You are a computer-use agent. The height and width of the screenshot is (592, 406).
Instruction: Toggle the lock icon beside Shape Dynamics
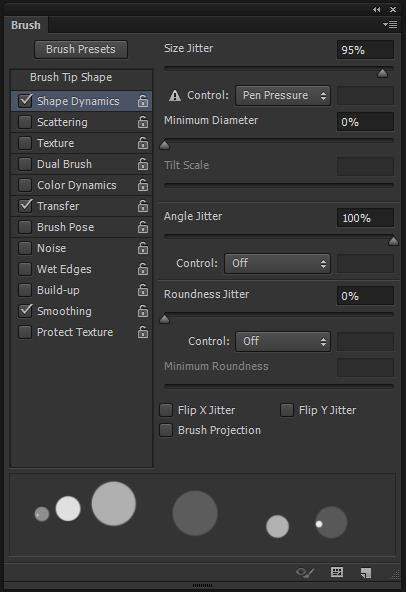tap(142, 101)
